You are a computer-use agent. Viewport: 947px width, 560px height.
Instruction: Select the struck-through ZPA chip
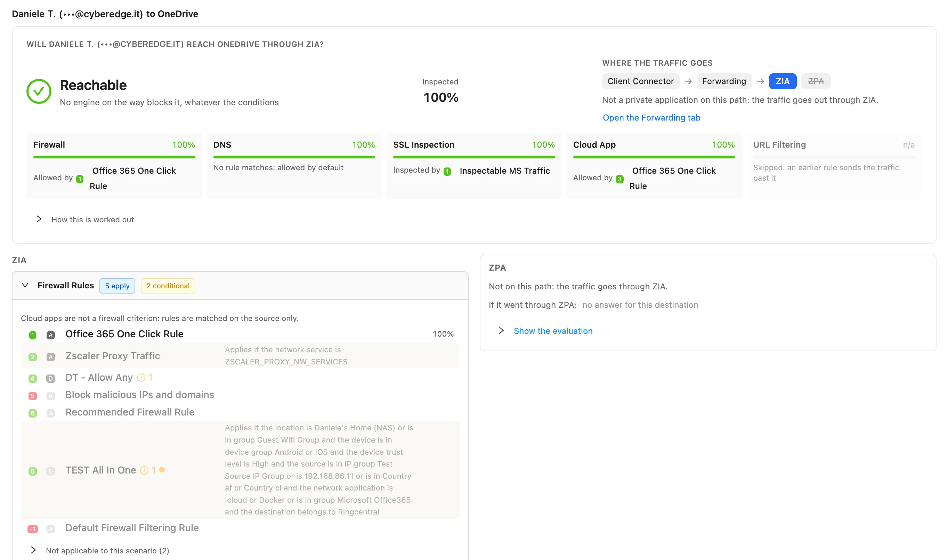[816, 81]
